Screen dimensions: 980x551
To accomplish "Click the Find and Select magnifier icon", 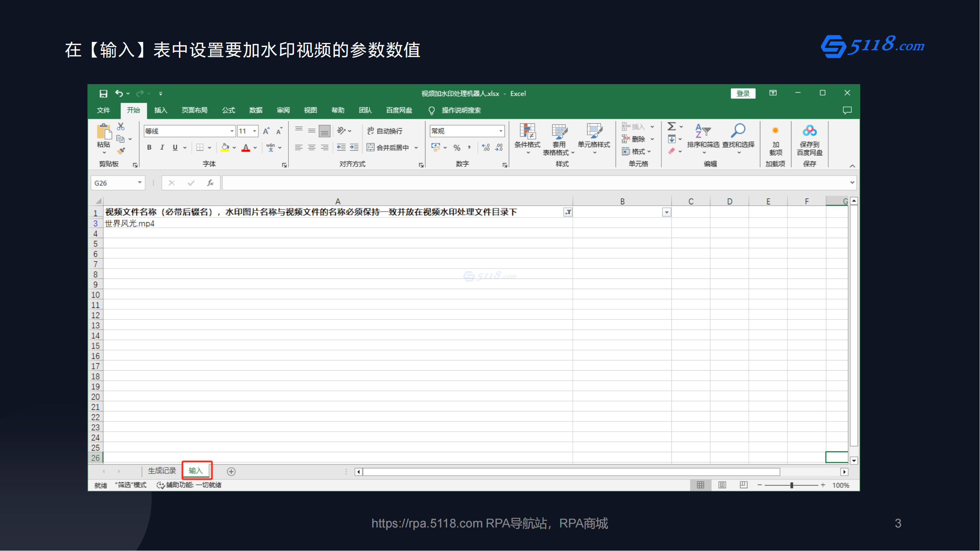I will [738, 131].
